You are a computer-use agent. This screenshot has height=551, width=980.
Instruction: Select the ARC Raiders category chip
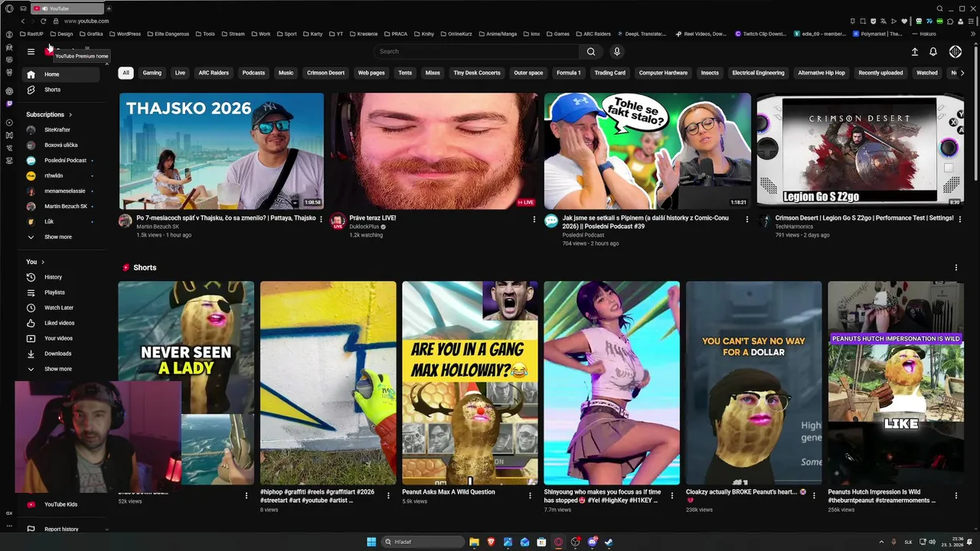[x=214, y=73]
